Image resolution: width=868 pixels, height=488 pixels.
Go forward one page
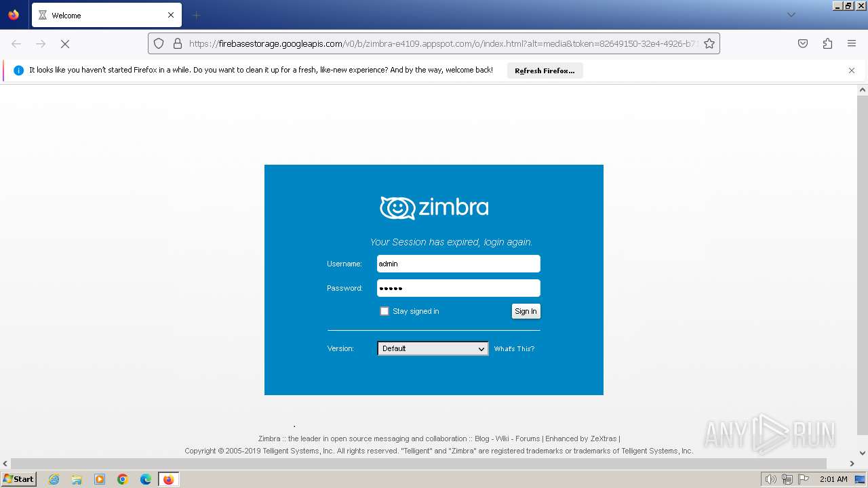point(41,43)
